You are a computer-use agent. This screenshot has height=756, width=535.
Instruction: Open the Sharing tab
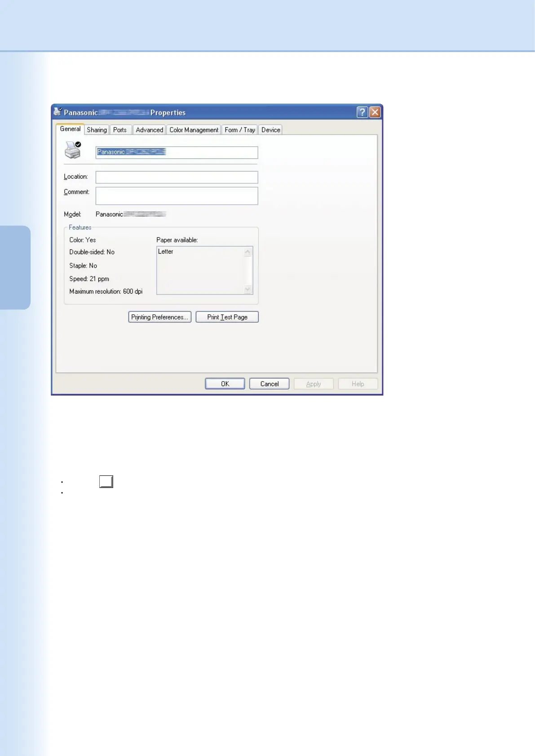coord(97,130)
